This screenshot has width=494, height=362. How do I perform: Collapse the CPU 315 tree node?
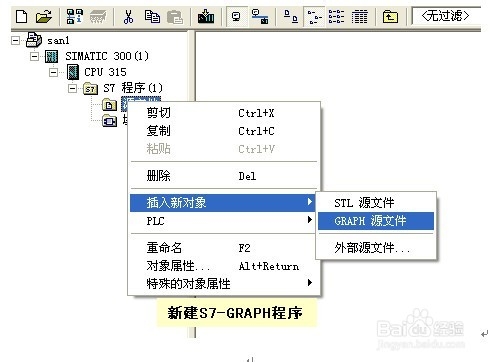(53, 72)
